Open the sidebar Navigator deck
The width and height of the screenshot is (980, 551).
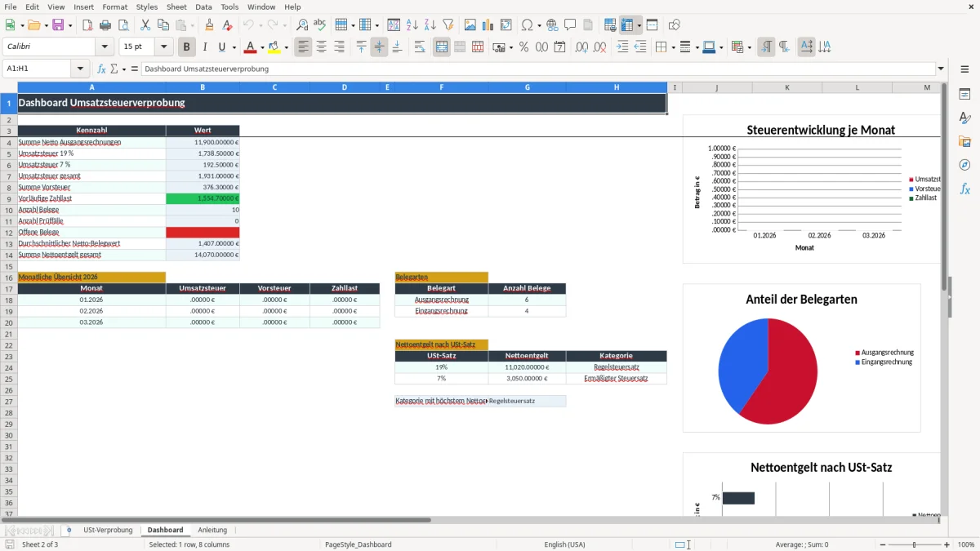964,165
